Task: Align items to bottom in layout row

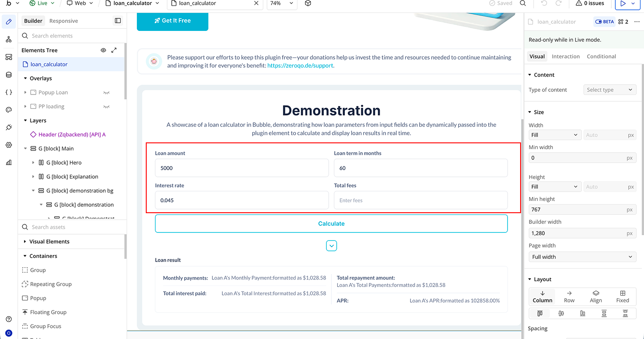Action: [583, 313]
